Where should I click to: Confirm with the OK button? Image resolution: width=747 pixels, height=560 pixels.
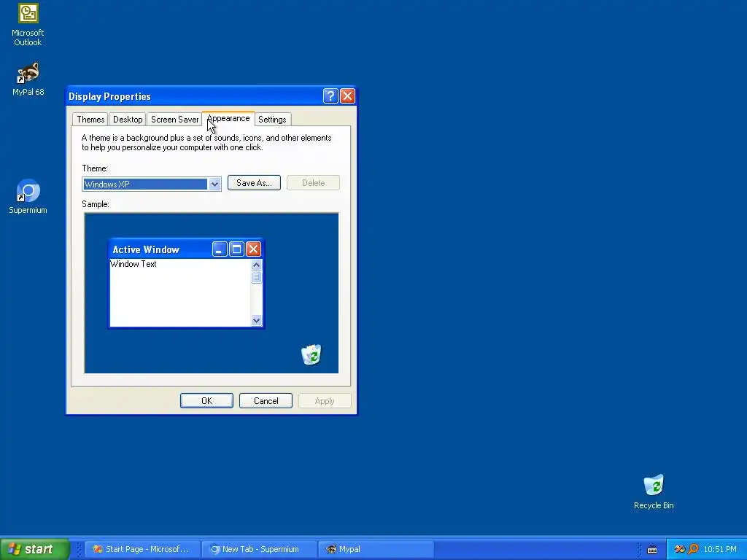pos(206,401)
